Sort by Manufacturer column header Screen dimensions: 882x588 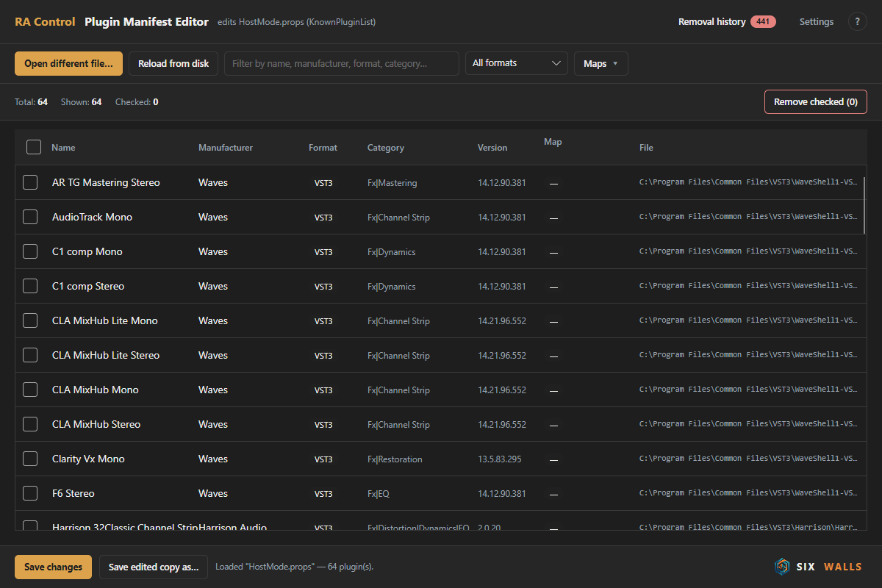(x=226, y=148)
